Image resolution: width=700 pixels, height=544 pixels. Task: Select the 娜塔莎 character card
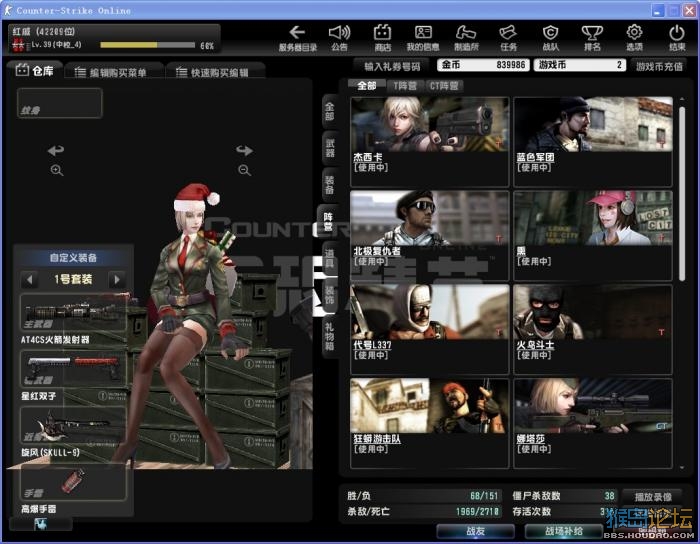593,423
